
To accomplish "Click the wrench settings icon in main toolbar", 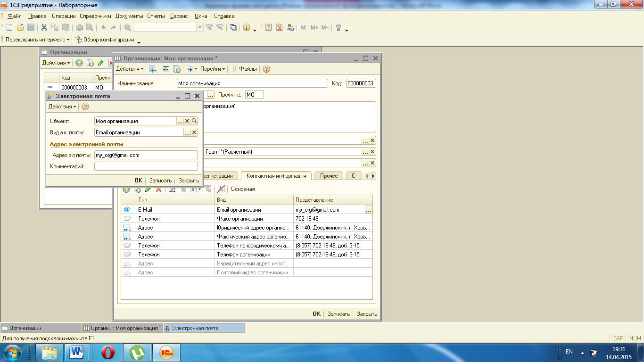I will [339, 27].
